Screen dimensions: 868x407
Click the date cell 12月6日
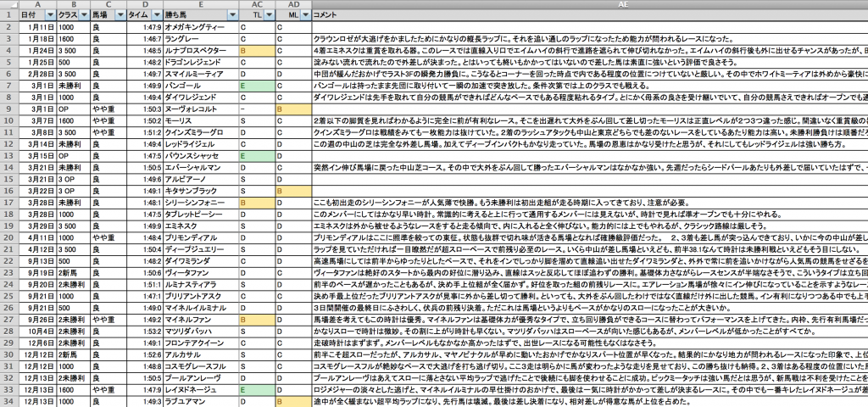pyautogui.click(x=37, y=343)
